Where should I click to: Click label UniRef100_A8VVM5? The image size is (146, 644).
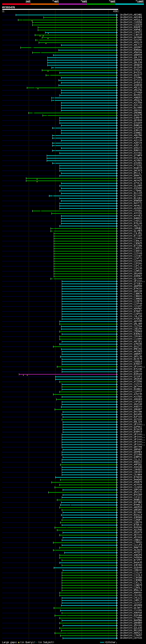131,321
